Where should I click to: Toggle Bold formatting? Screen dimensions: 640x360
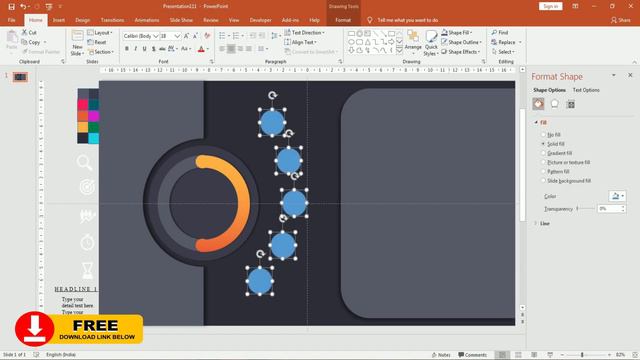(x=127, y=49)
